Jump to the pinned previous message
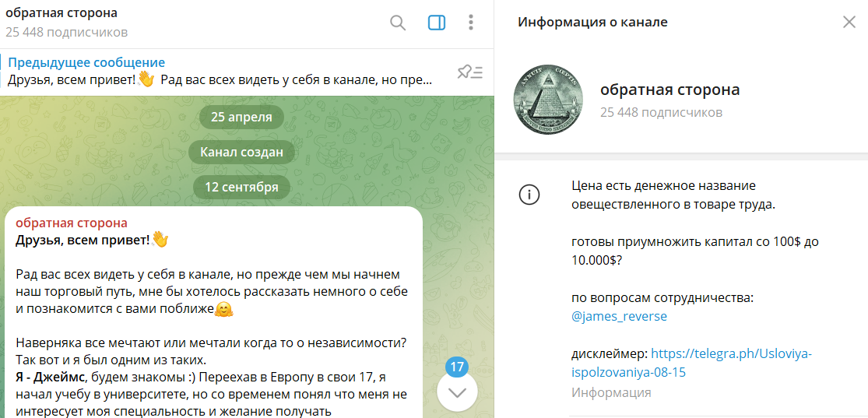This screenshot has height=418, width=868. point(218,72)
